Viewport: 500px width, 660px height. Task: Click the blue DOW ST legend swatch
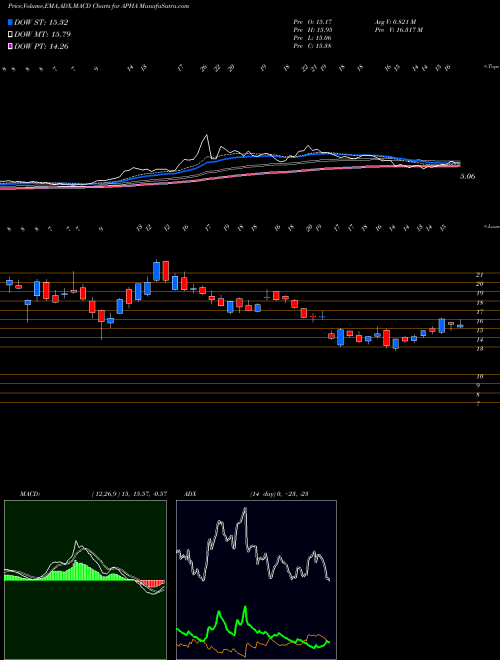pyautogui.click(x=11, y=22)
